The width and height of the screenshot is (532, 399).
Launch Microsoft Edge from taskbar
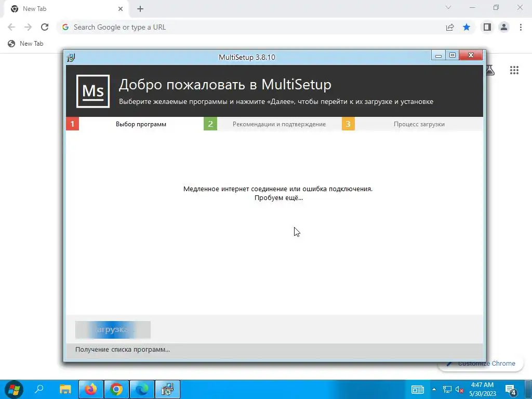[142, 389]
